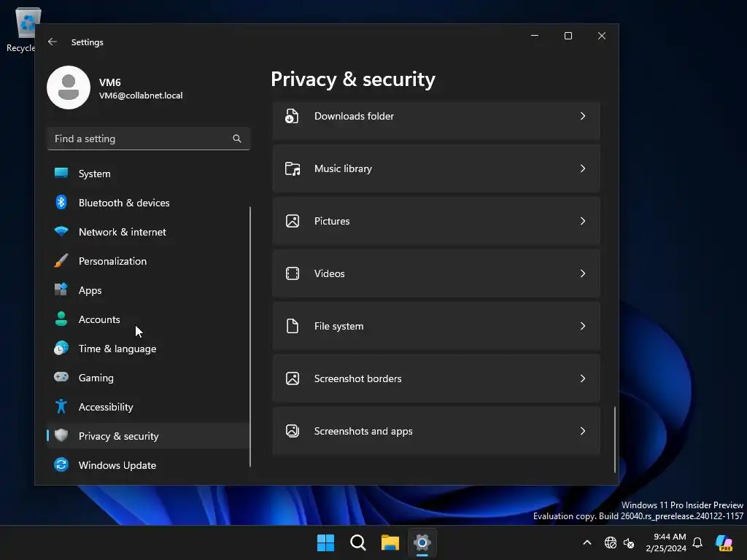The width and height of the screenshot is (747, 560).
Task: Open the clock and date flyout
Action: pyautogui.click(x=665, y=542)
